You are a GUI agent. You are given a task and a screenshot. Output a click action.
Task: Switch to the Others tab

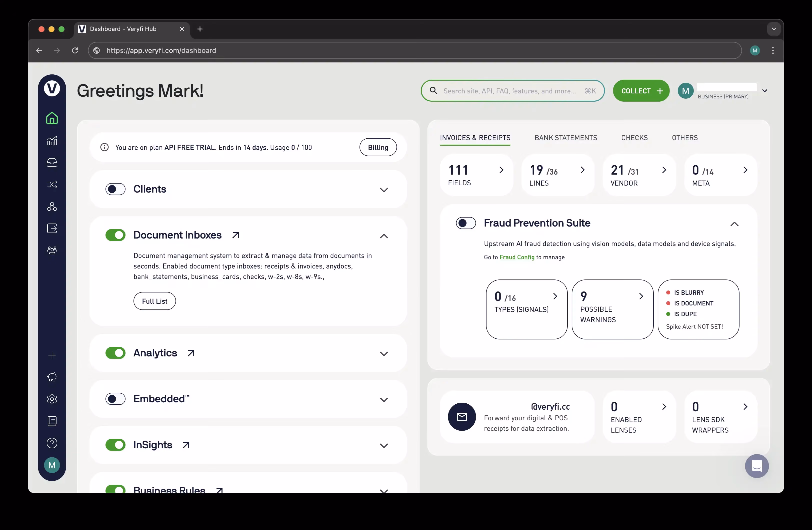[x=685, y=138]
